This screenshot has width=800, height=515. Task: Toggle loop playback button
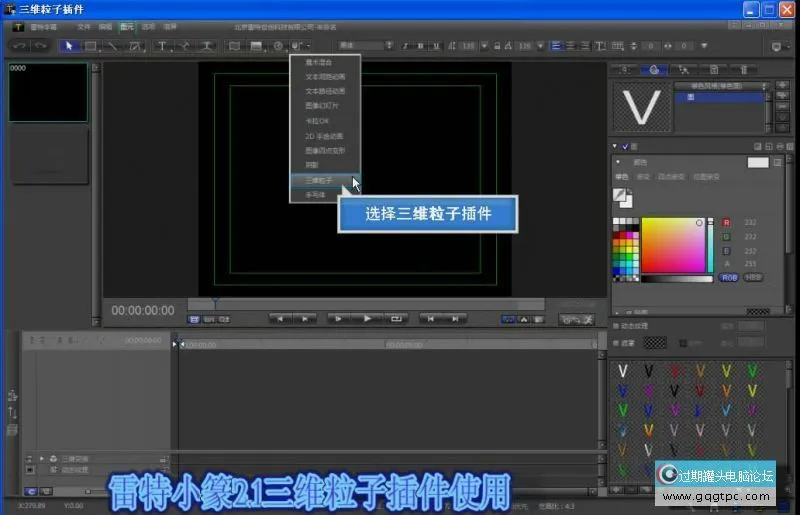[x=396, y=318]
